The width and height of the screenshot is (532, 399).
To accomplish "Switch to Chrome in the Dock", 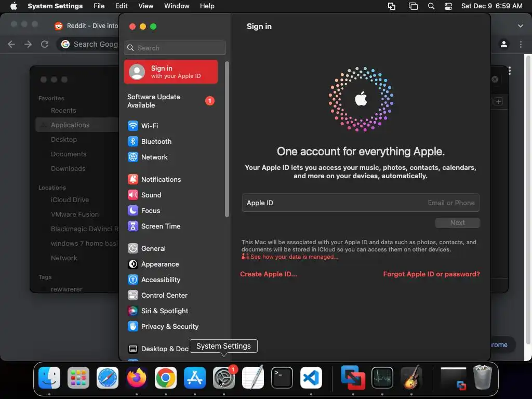I will pos(166,377).
